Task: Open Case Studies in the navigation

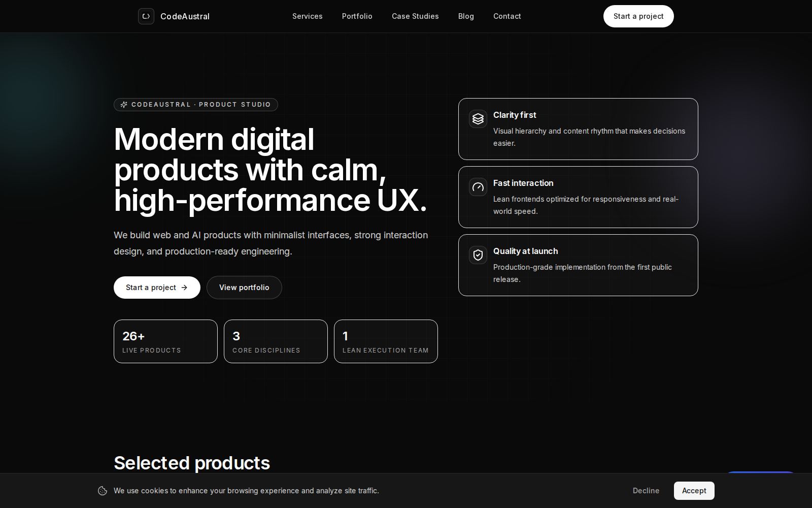Action: coord(415,16)
